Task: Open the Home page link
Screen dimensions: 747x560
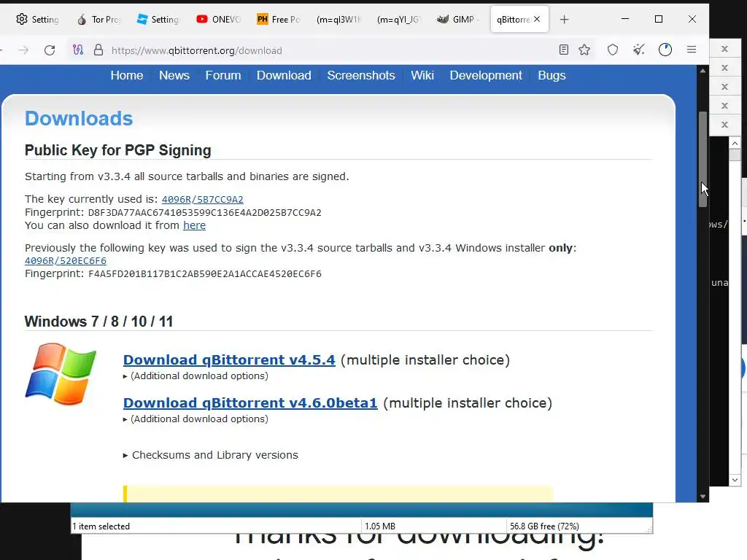Action: [127, 75]
